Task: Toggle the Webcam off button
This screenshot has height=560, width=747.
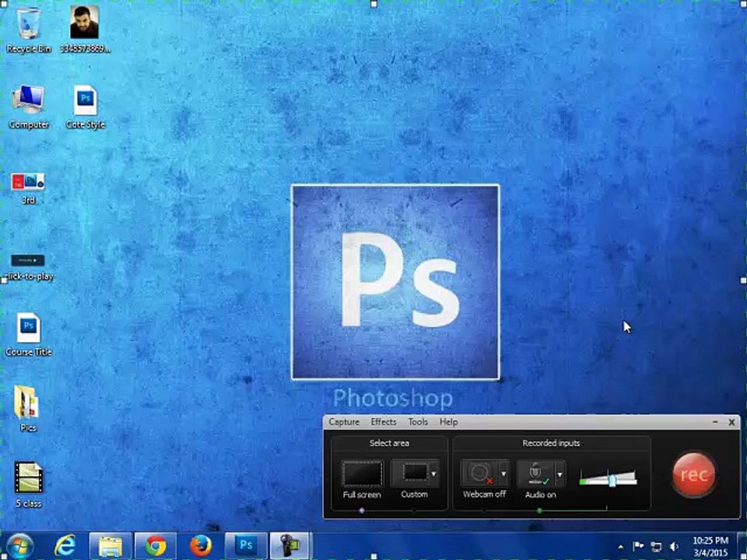Action: tap(480, 474)
